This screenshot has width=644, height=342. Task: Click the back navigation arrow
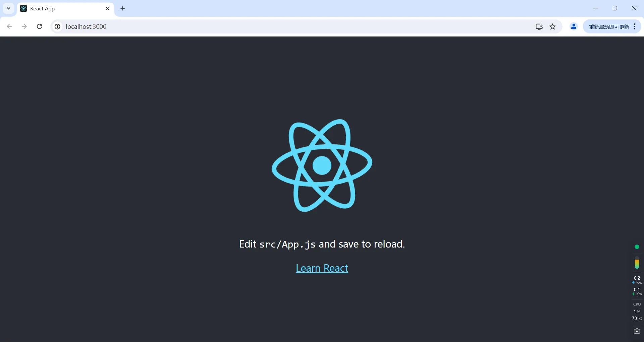[x=9, y=26]
